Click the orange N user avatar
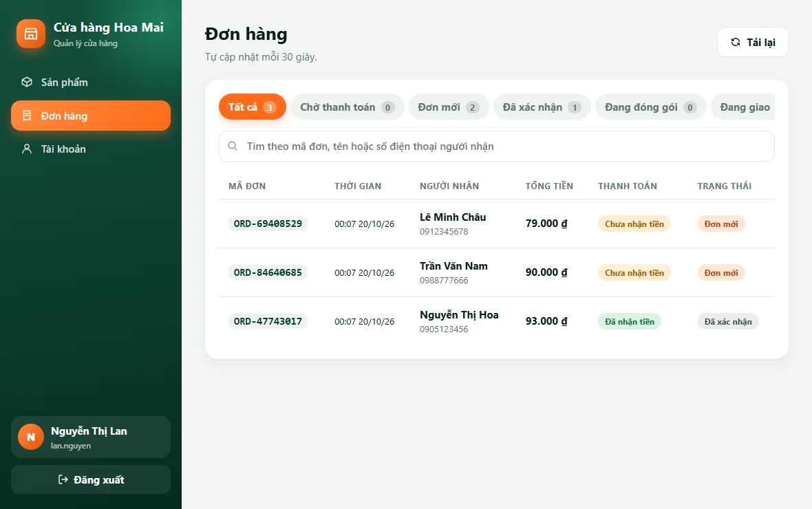The image size is (812, 509). pos(31,437)
